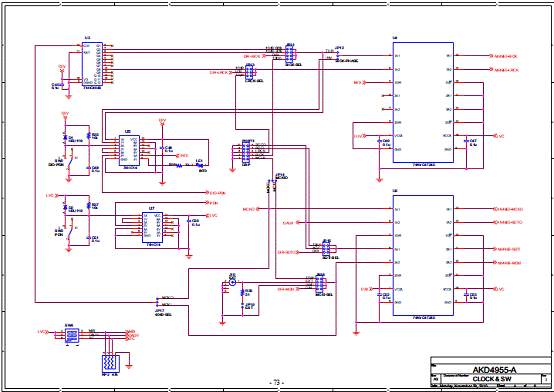Select the LED diode symbol near the INT0 net
The image size is (554, 392).
point(201,165)
